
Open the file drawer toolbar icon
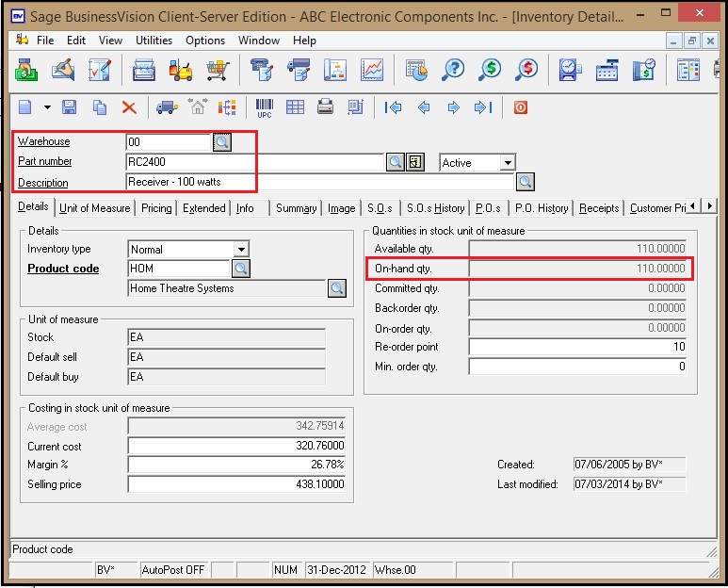click(x=144, y=70)
